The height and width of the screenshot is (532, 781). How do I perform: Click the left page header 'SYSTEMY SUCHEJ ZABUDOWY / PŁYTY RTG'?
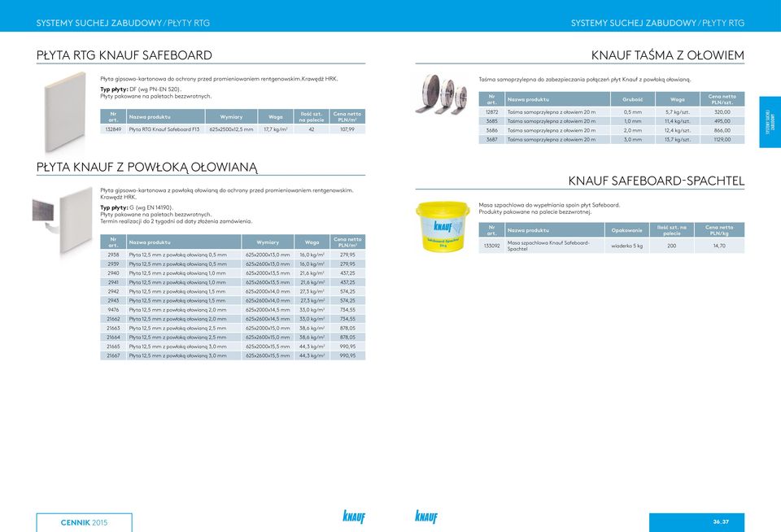(123, 23)
